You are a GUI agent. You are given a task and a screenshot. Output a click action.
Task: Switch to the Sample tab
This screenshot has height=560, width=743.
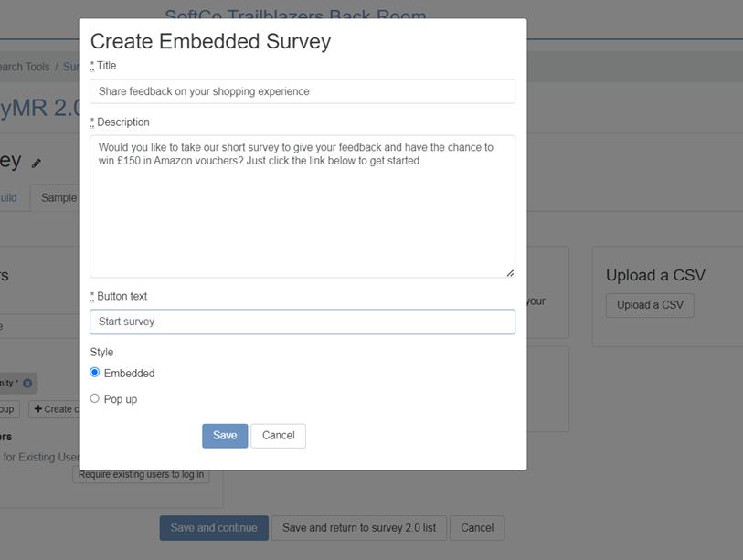58,197
